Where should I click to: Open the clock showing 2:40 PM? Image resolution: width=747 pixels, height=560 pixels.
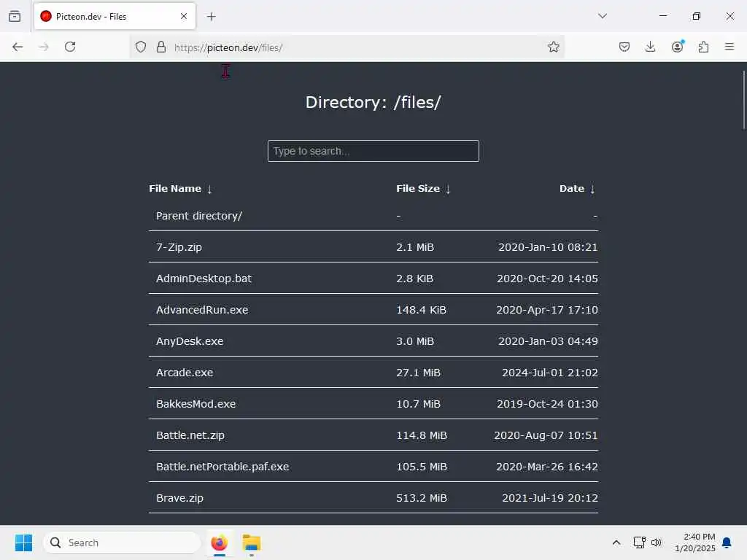[694, 542]
